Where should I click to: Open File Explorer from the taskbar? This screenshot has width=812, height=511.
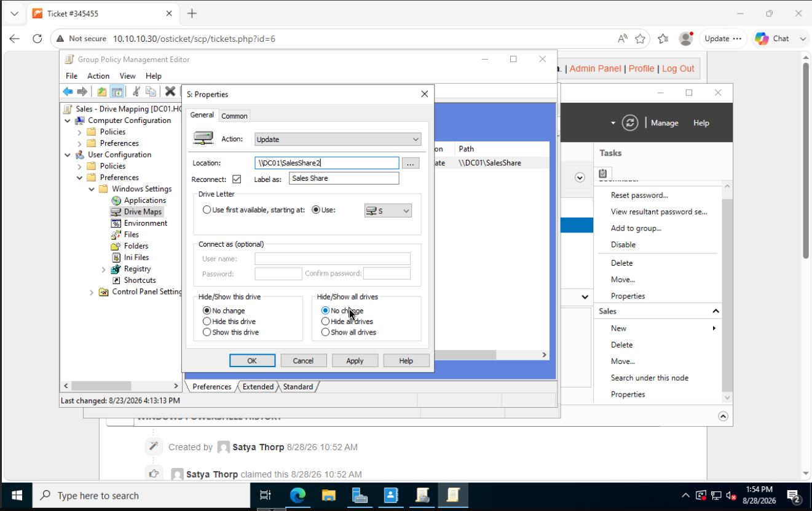pyautogui.click(x=329, y=495)
